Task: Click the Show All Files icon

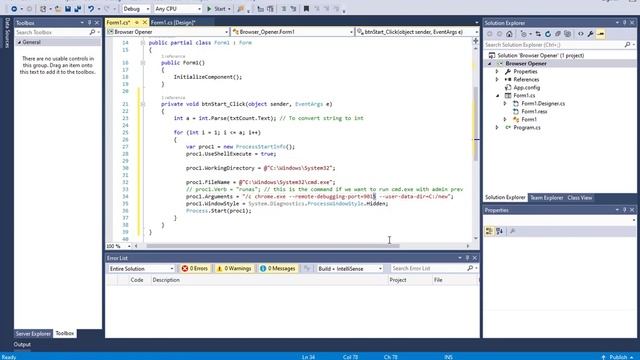Action: tap(567, 34)
